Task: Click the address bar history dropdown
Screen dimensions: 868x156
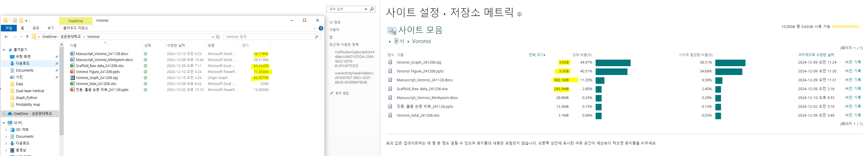Action: point(213,37)
